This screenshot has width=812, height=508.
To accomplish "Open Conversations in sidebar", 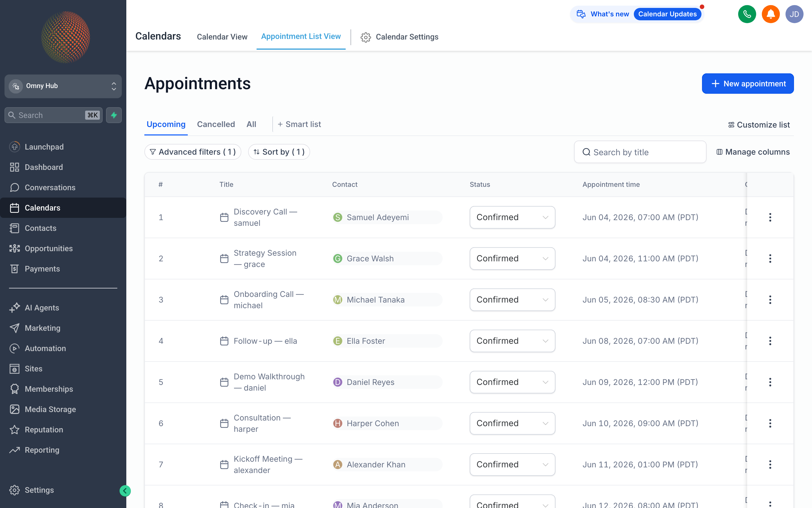I will [63, 187].
